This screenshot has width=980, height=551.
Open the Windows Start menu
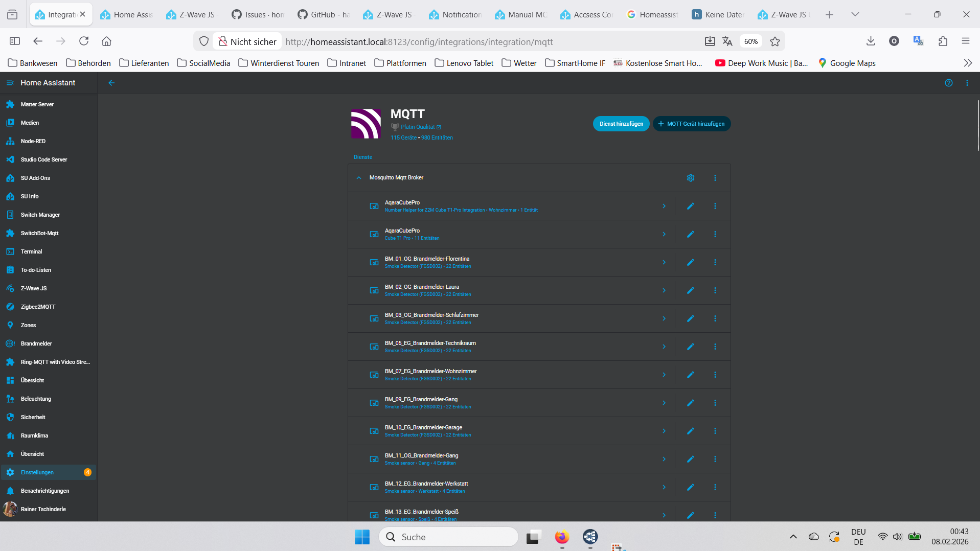tap(362, 537)
